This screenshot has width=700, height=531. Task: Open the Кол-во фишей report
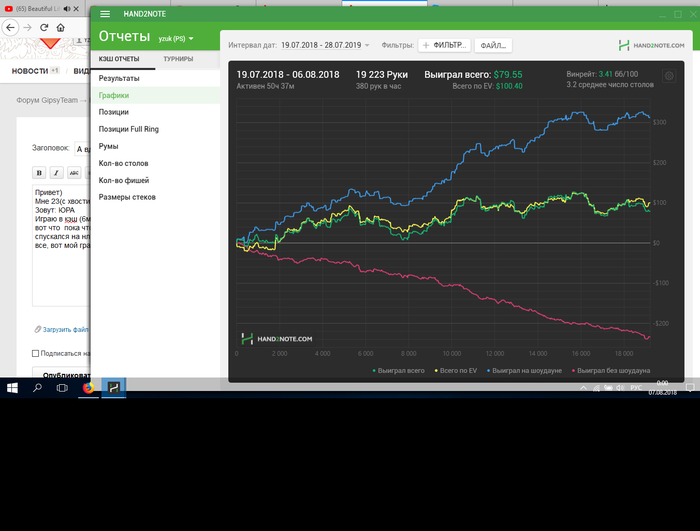click(155, 180)
